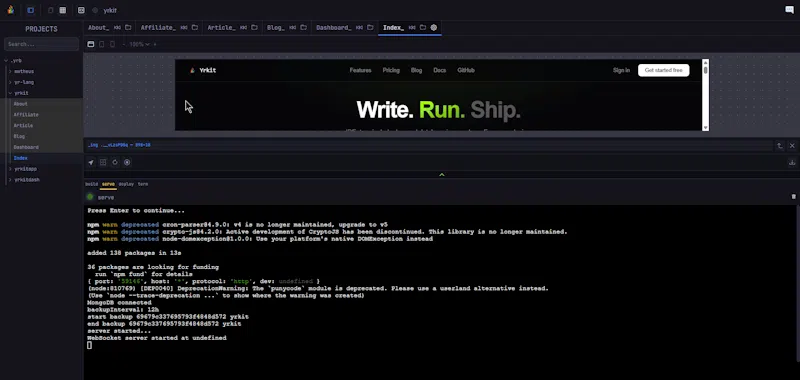Open code view icon on About_ tab
Image resolution: width=800 pixels, height=380 pixels.
117,28
